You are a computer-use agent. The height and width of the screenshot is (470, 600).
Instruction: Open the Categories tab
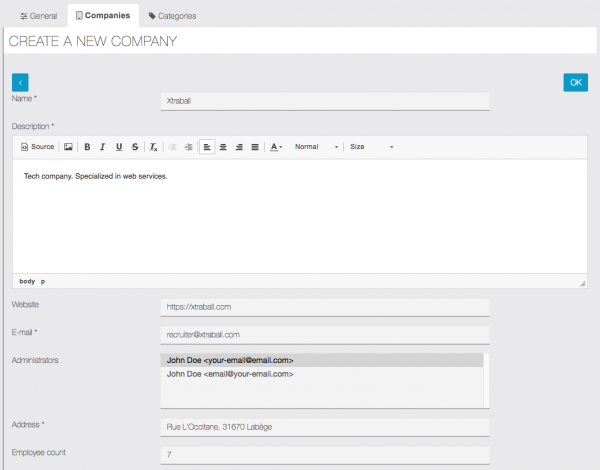tap(172, 16)
